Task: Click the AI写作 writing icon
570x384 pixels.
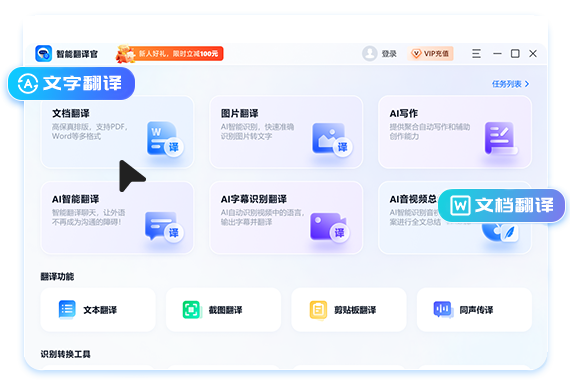Action: [x=501, y=139]
